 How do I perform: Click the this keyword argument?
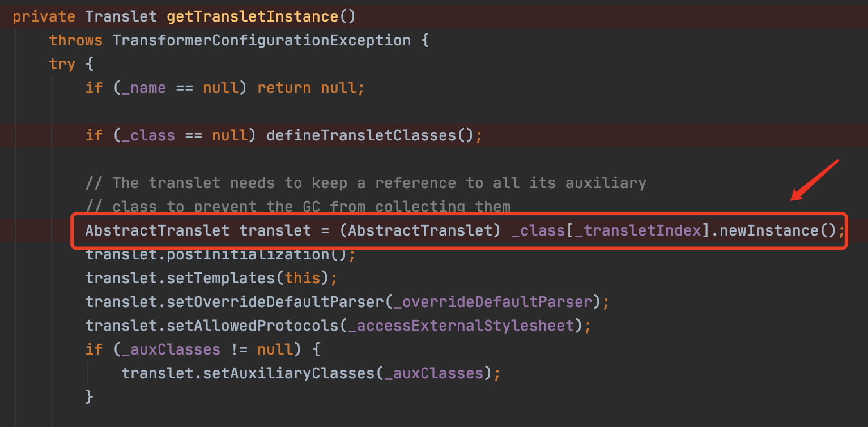302,278
